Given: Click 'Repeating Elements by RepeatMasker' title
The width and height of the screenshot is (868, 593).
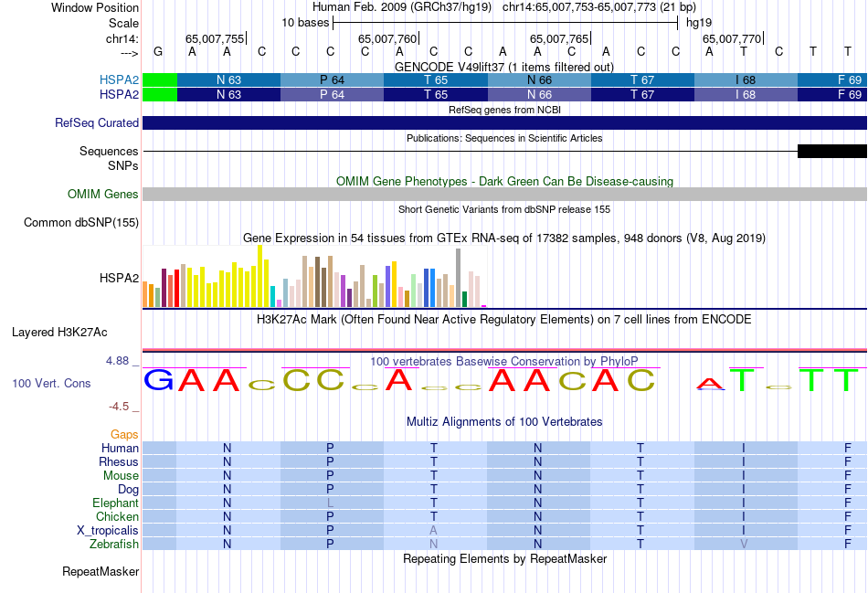Looking at the screenshot, I should (504, 558).
